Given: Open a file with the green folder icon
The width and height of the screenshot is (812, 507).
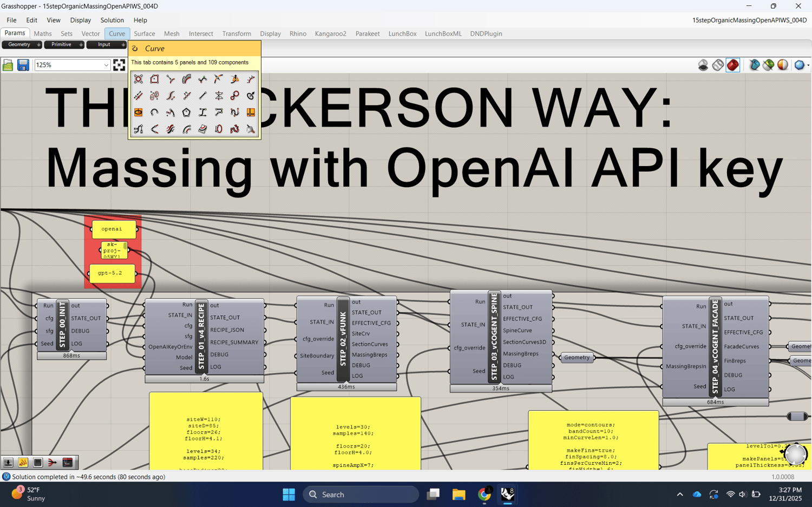Looking at the screenshot, I should tap(8, 65).
